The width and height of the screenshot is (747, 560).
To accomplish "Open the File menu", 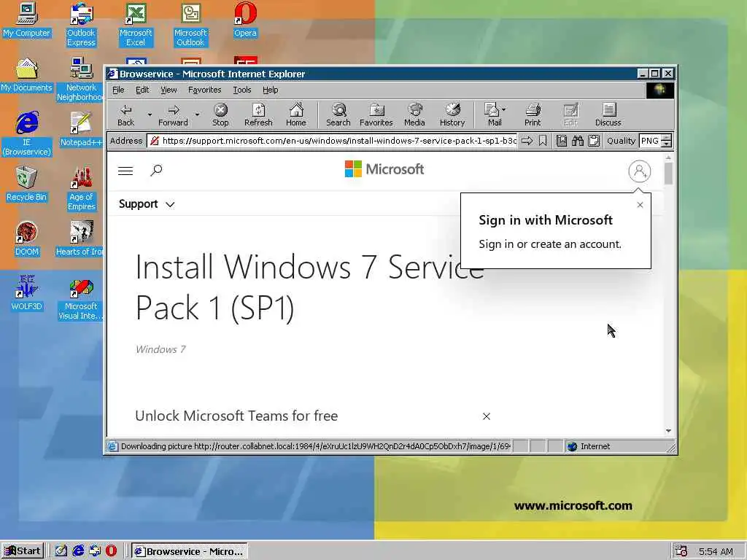I will [118, 90].
